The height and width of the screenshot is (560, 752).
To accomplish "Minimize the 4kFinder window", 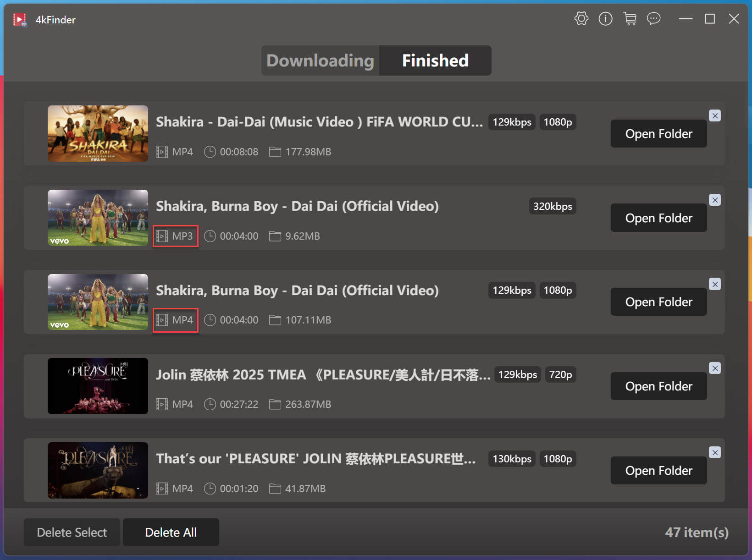I will pyautogui.click(x=686, y=19).
